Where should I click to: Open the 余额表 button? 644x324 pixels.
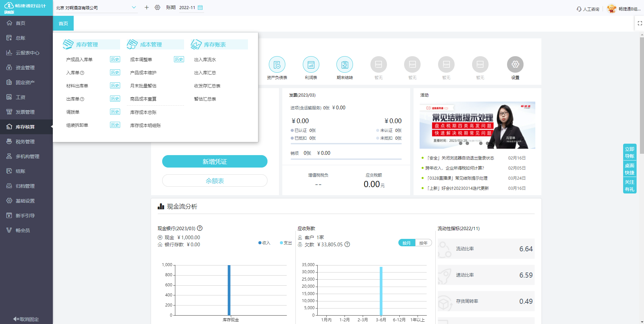[x=215, y=181]
